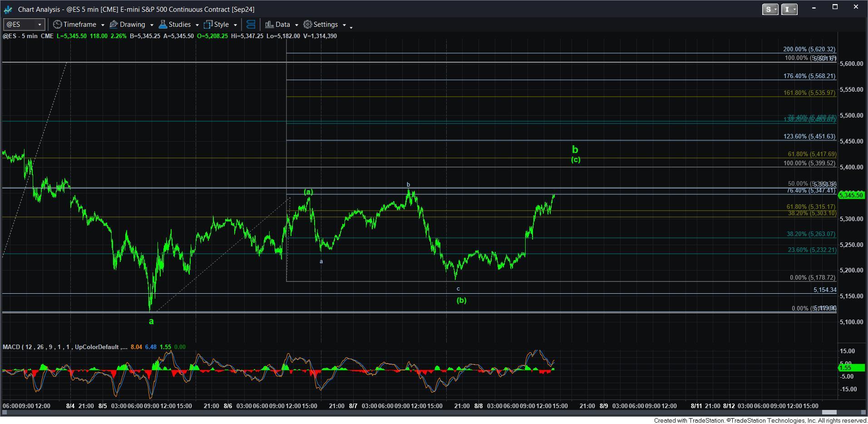Minimize the Chart Analysis window
The height and width of the screenshot is (424, 868).
(814, 7)
